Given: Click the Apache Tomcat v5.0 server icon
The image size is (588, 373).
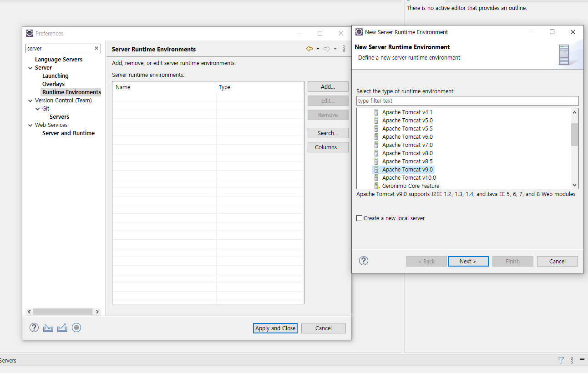Looking at the screenshot, I should pyautogui.click(x=376, y=121).
